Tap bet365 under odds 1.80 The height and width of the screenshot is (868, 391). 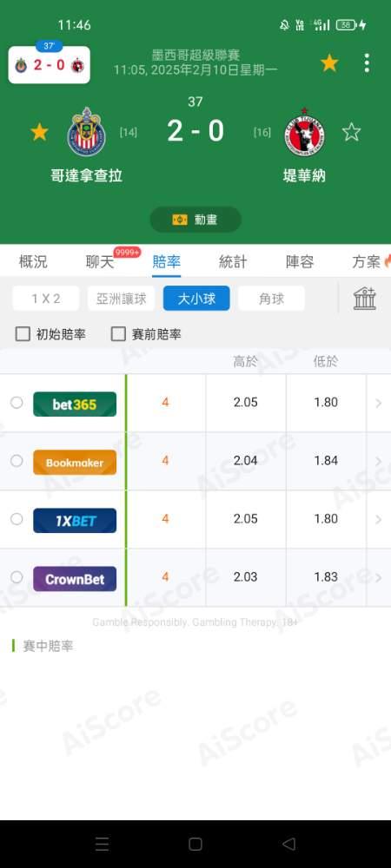coord(326,403)
